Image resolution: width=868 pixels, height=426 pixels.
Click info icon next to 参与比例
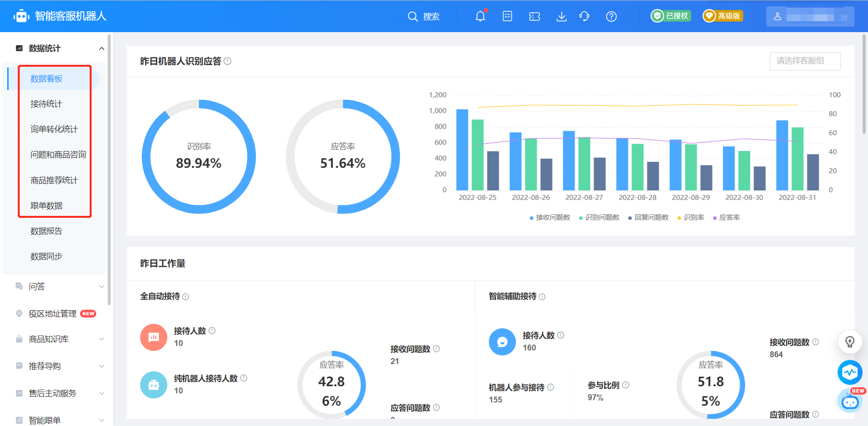(626, 385)
